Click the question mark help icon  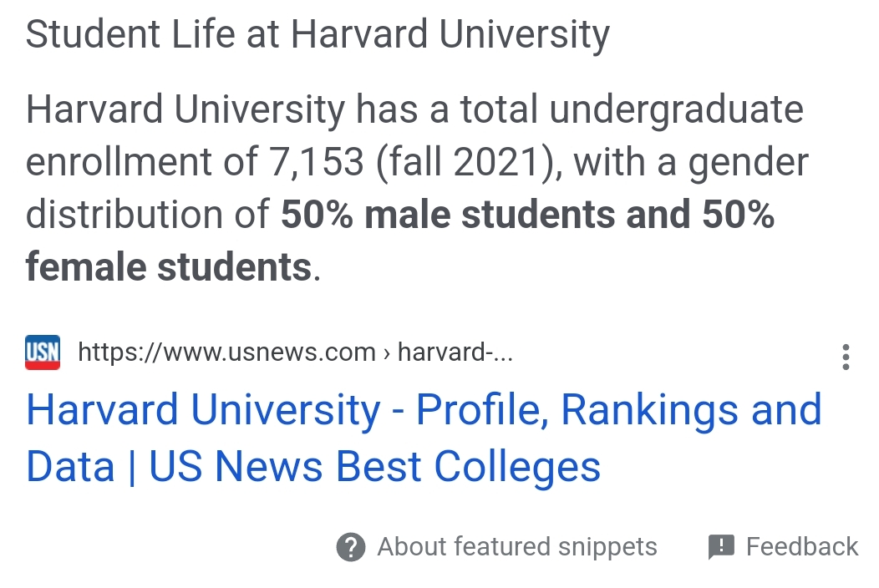click(x=351, y=547)
